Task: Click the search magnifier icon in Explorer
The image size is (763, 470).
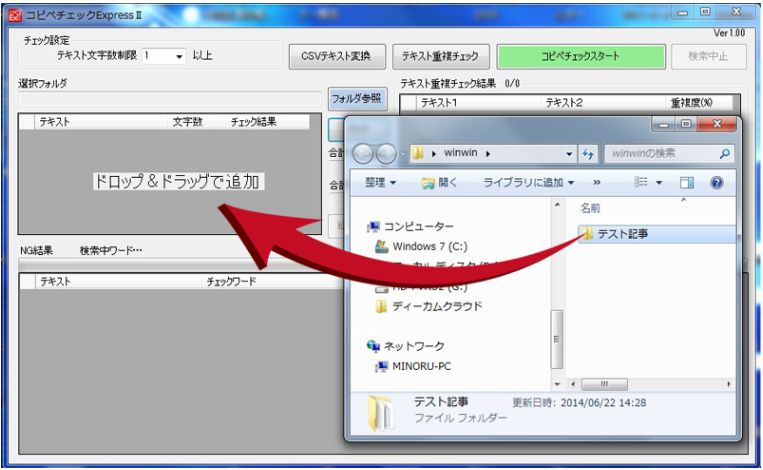Action: tap(724, 154)
